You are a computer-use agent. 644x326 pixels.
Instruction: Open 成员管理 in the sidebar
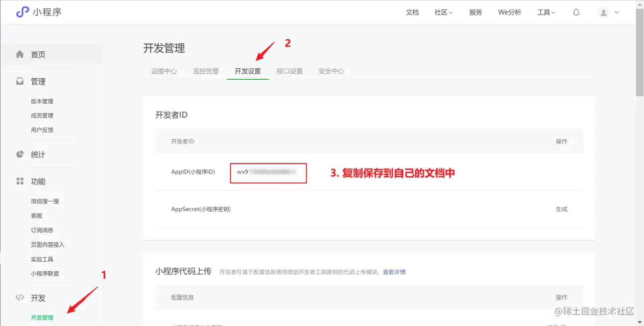point(42,116)
